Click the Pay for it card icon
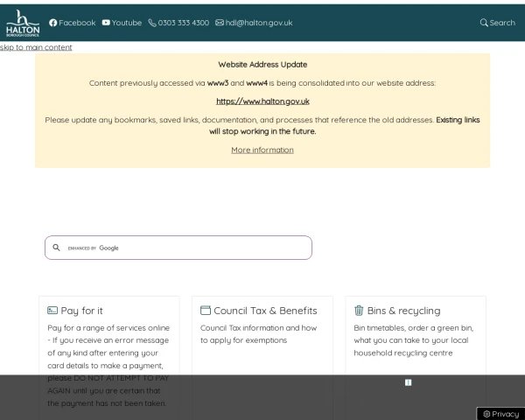 pyautogui.click(x=52, y=311)
